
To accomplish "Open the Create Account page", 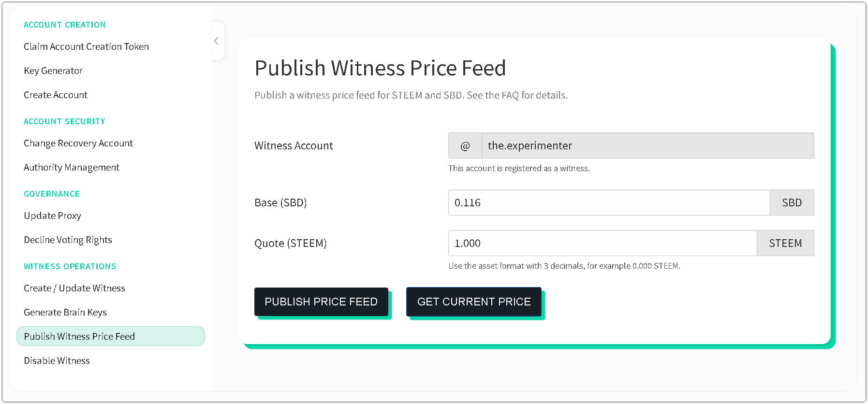I will click(56, 95).
